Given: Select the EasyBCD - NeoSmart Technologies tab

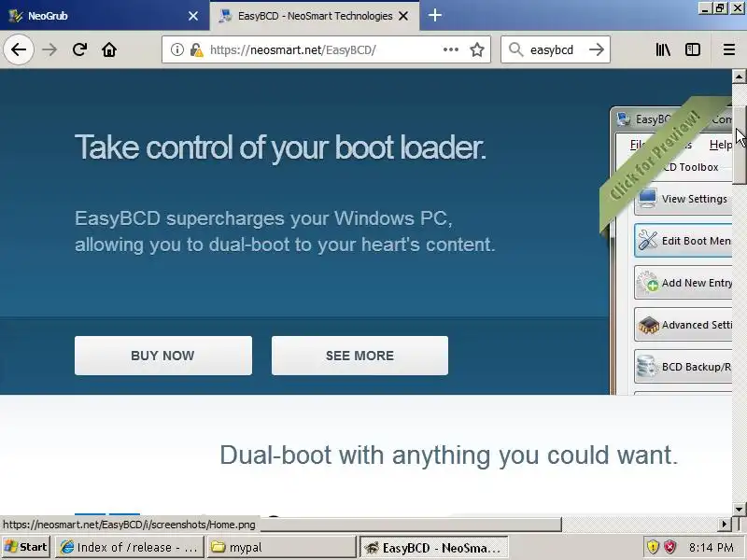Looking at the screenshot, I should (315, 15).
